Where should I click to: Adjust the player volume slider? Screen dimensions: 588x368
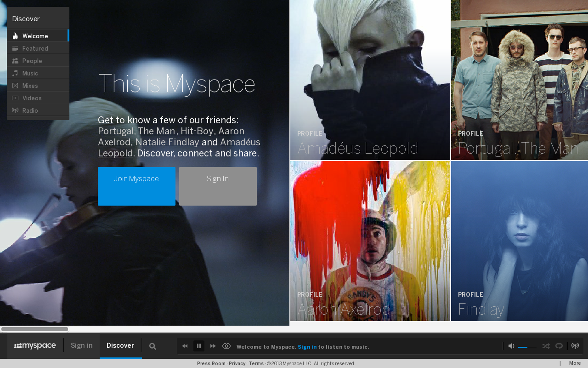(527, 347)
